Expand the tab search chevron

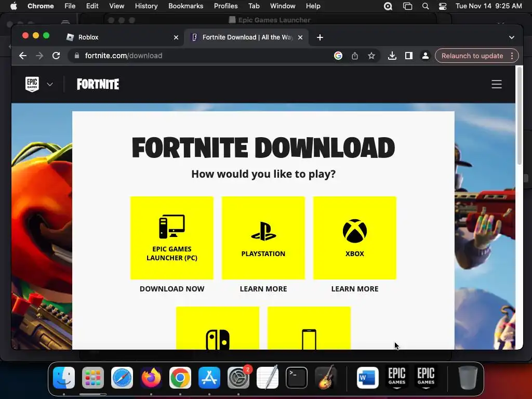click(x=512, y=37)
